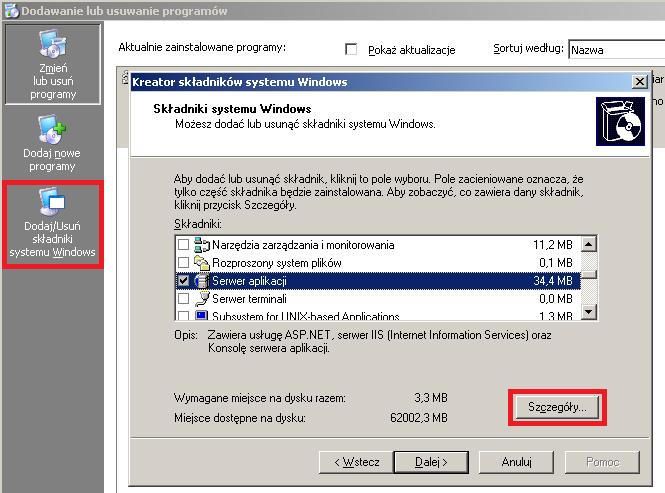
Task: Continue with the Dalej button
Action: 431,462
